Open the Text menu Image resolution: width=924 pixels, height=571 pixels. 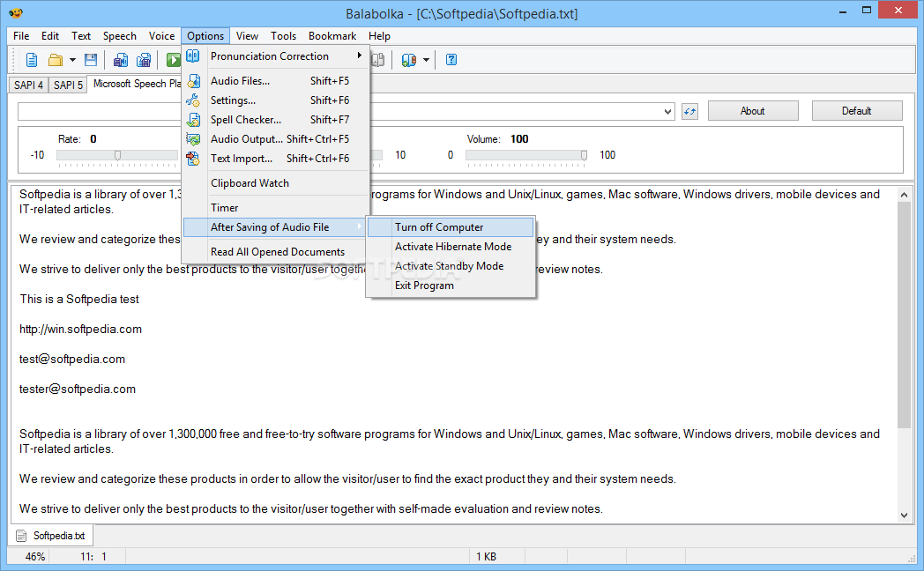click(x=81, y=36)
